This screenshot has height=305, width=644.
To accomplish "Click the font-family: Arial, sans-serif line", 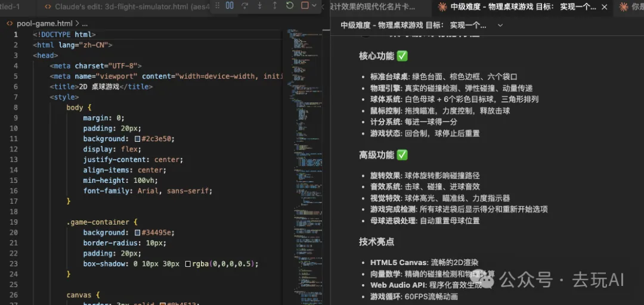I will (148, 191).
